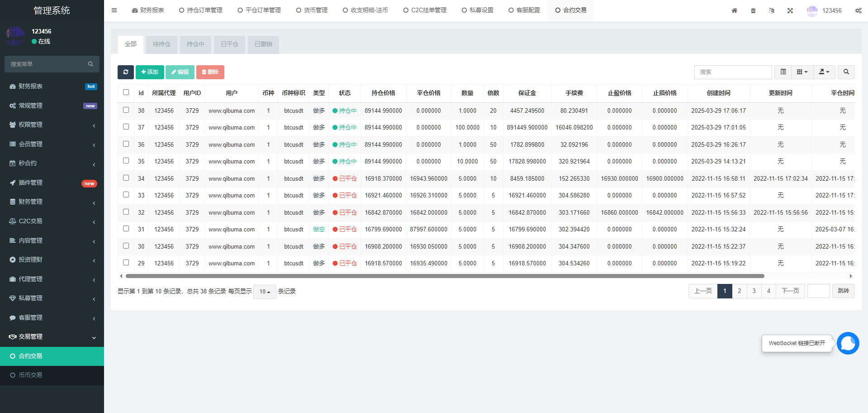
Task: Open the 平仓订单管理 top tab
Action: pyautogui.click(x=259, y=10)
